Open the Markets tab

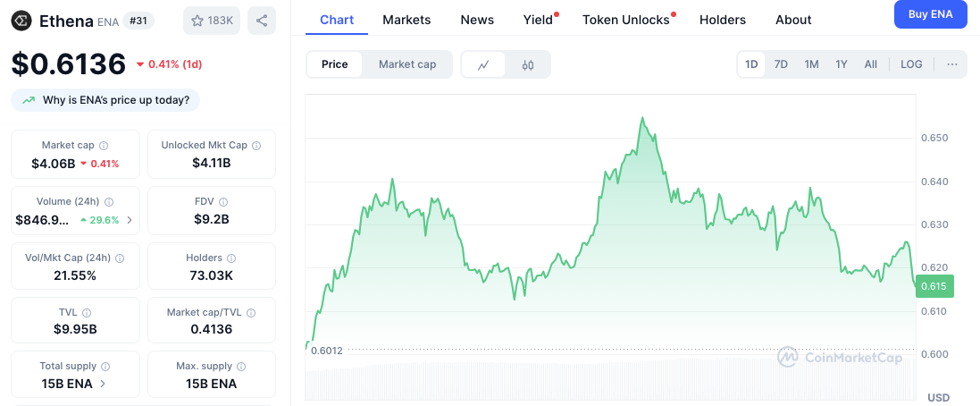click(406, 20)
